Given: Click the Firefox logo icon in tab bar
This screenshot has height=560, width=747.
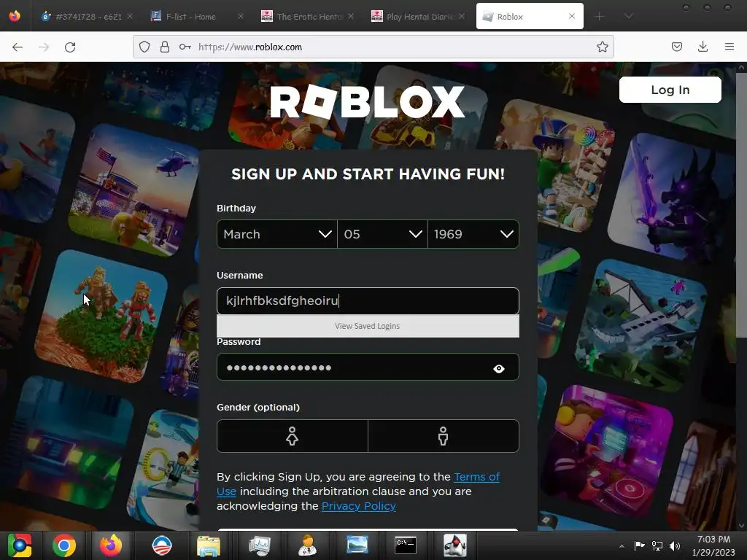Looking at the screenshot, I should click(15, 16).
